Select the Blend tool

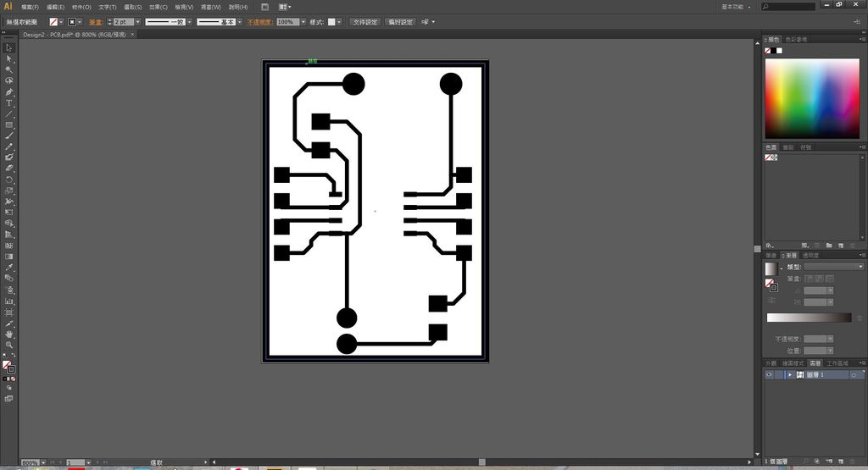coord(8,278)
